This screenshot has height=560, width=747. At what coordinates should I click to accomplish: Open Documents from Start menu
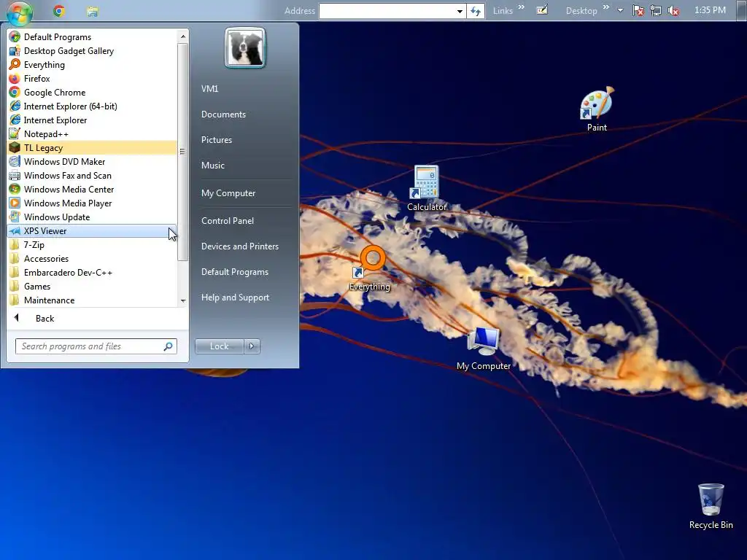(x=223, y=114)
